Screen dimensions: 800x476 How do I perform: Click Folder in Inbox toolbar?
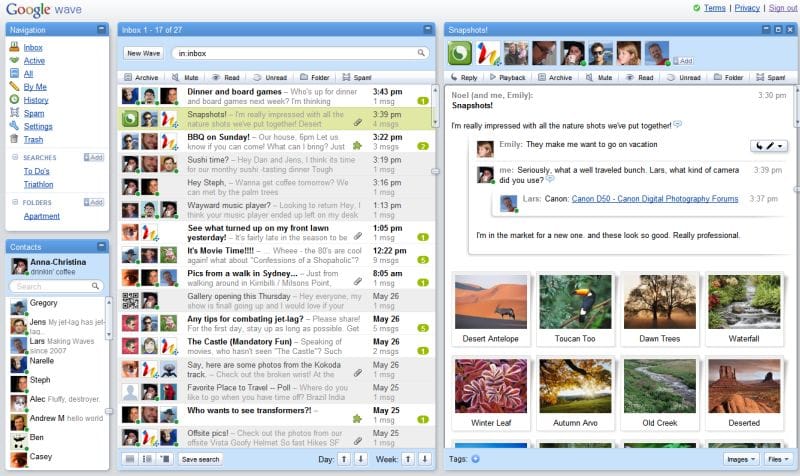[314, 78]
